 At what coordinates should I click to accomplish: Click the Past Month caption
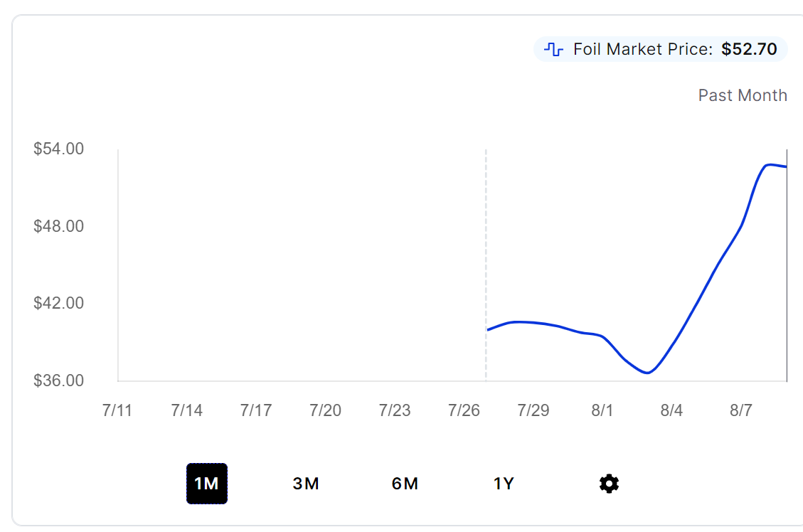(743, 95)
